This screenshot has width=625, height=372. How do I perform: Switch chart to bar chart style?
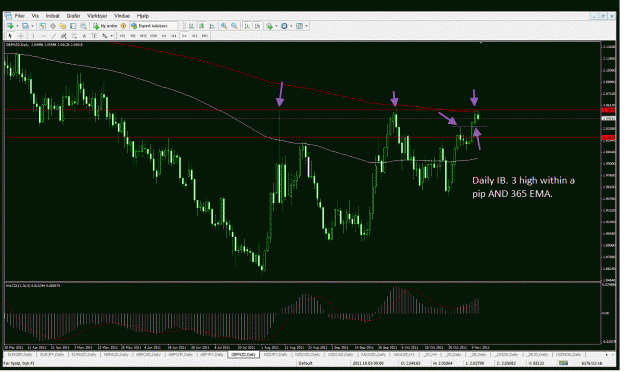(192, 26)
